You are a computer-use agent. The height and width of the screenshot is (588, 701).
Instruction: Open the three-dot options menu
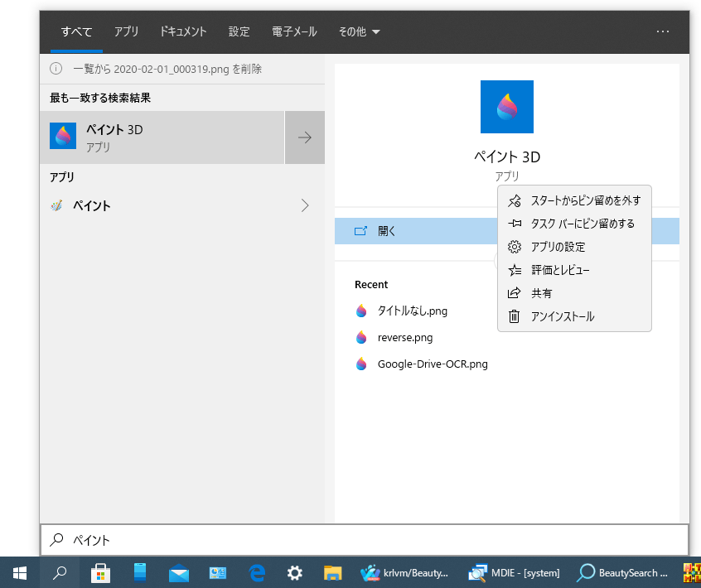[x=663, y=31]
